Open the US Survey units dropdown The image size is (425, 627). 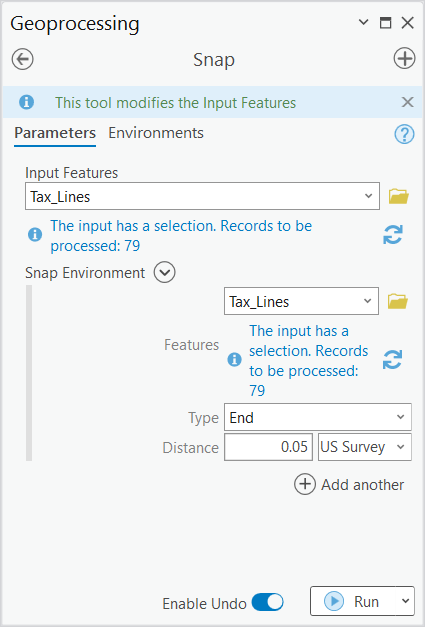(x=365, y=447)
